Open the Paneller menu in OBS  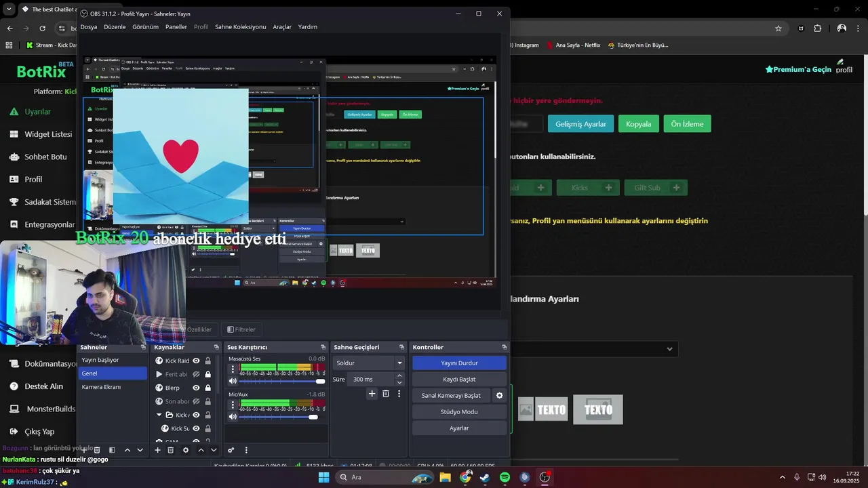click(x=176, y=27)
